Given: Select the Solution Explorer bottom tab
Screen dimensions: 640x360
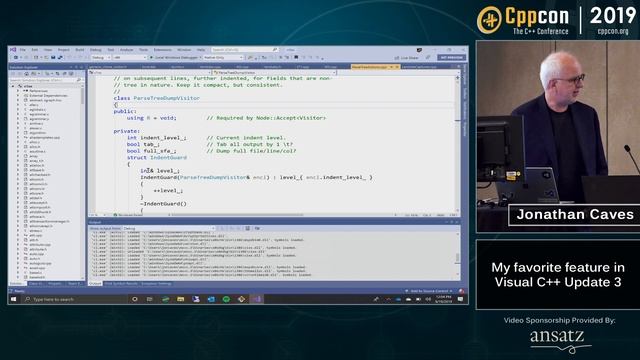Looking at the screenshot, I should [17, 283].
